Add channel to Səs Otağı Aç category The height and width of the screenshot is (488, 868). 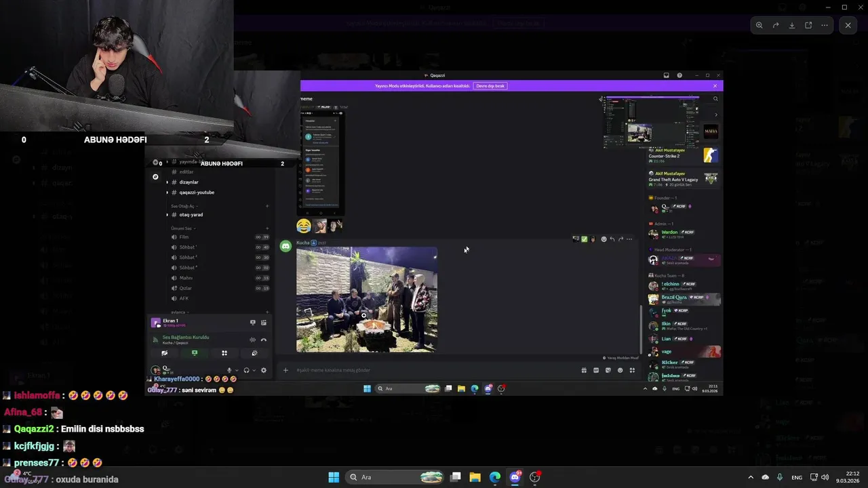(x=267, y=206)
